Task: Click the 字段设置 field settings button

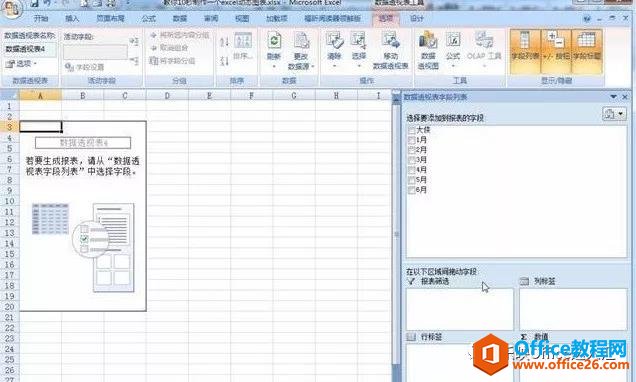Action: click(x=85, y=67)
